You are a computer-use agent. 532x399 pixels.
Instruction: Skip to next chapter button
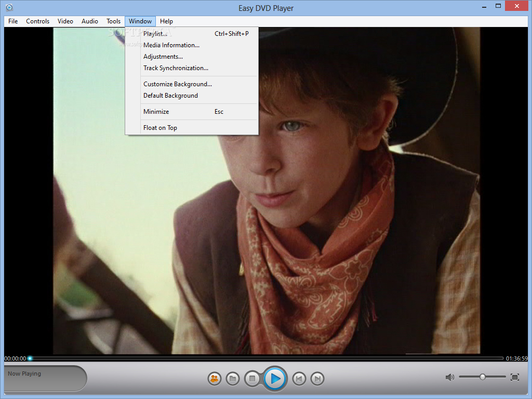(x=317, y=378)
